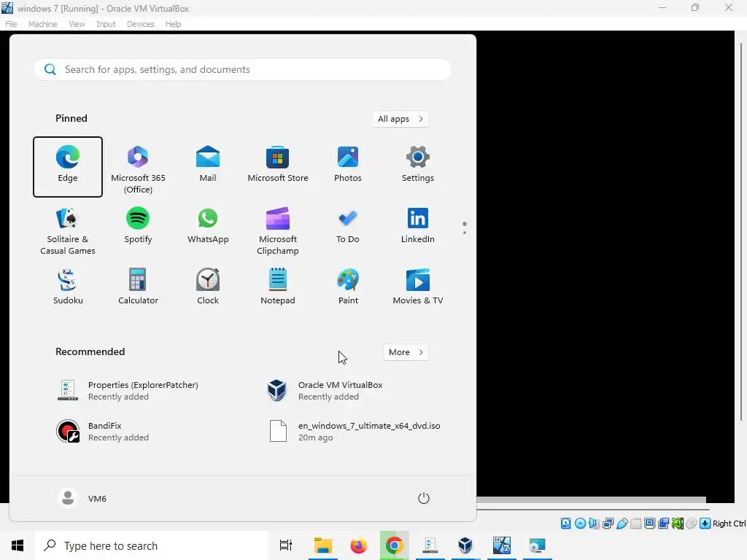Launch Movies & TV
This screenshot has height=560, width=747.
pyautogui.click(x=418, y=287)
